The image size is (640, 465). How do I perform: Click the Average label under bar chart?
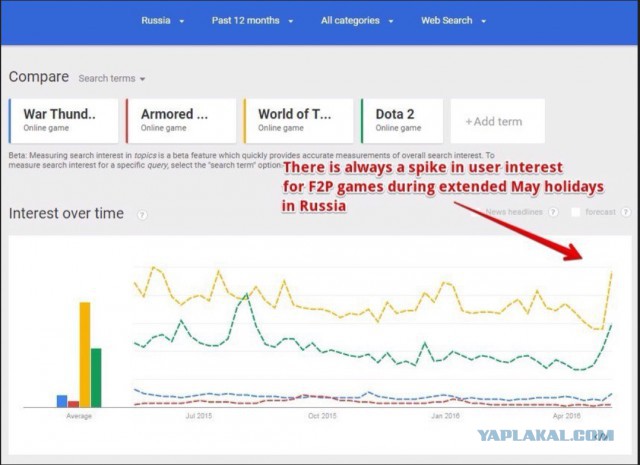coord(79,416)
